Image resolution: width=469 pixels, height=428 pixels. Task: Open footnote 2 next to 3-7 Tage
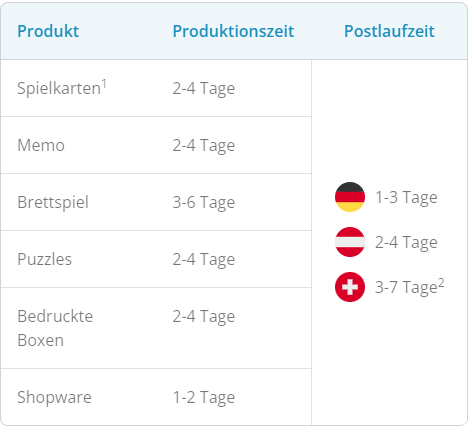click(441, 283)
